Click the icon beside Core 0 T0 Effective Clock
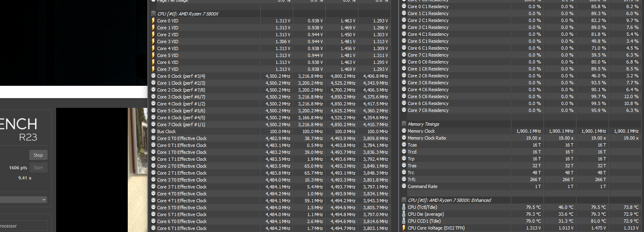Screen dimensions: 644x232 pos(153,138)
